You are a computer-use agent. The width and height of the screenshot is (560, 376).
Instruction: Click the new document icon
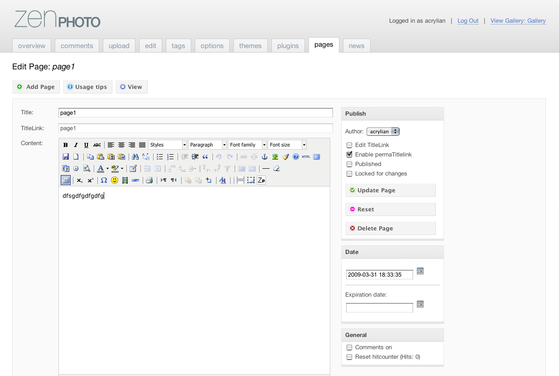tap(76, 157)
